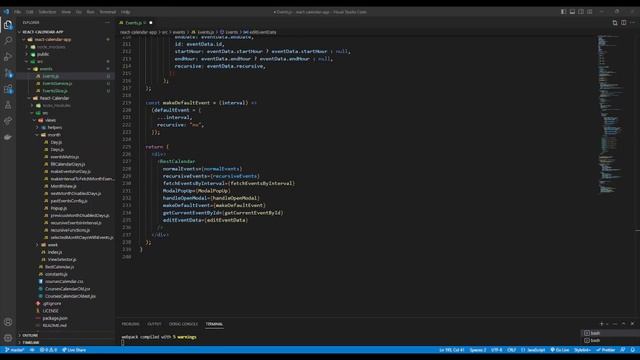The width and height of the screenshot is (640, 360).
Task: Switch to the Problems panel tab
Action: 130,324
